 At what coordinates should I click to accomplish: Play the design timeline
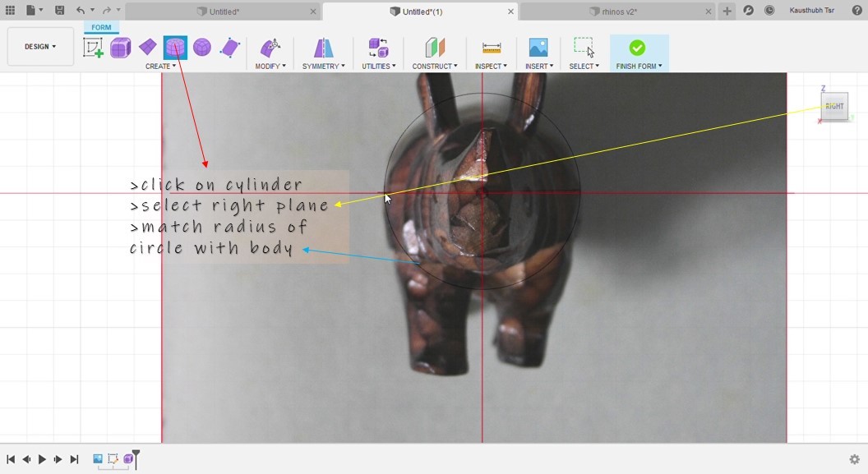(x=42, y=459)
